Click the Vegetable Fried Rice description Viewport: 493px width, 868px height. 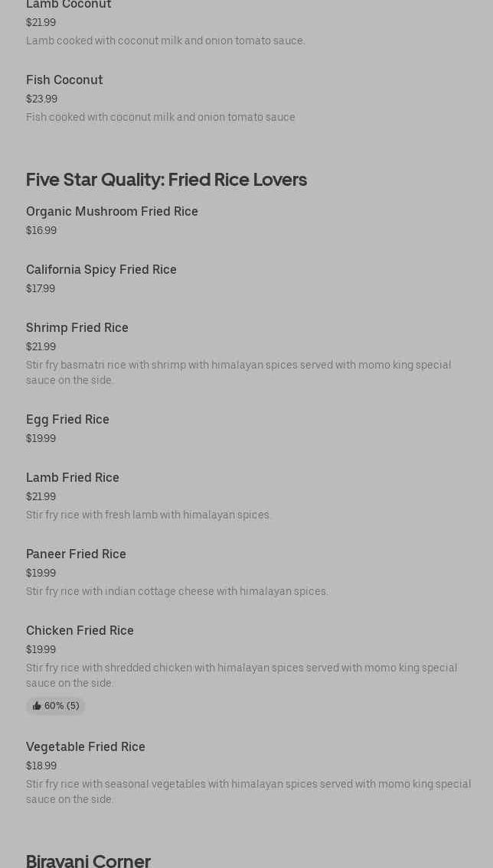coord(248,792)
